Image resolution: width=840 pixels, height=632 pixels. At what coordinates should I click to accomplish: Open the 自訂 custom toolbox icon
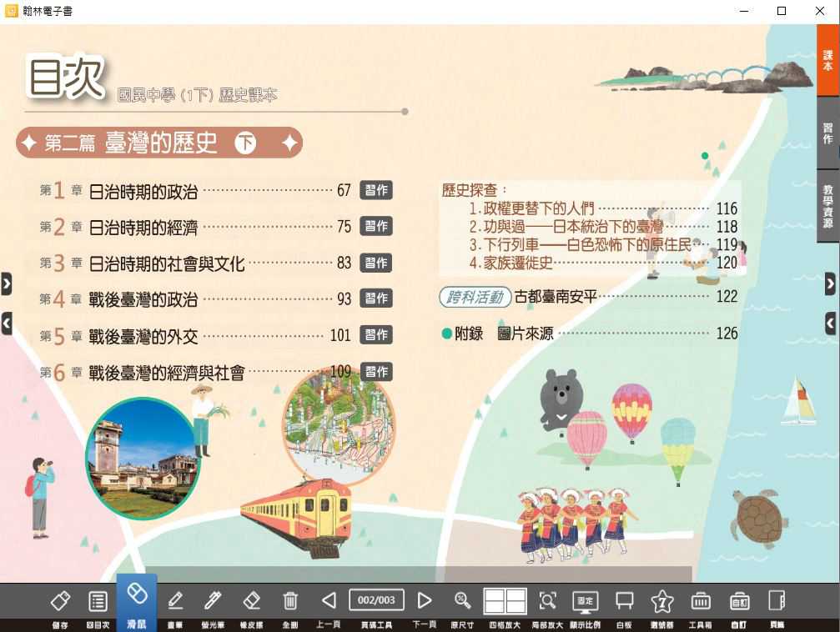click(739, 601)
